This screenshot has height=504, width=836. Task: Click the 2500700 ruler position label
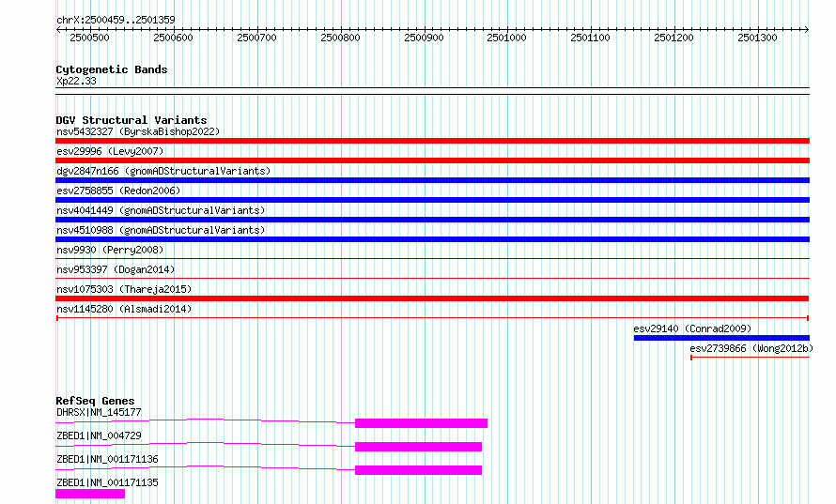pos(257,38)
